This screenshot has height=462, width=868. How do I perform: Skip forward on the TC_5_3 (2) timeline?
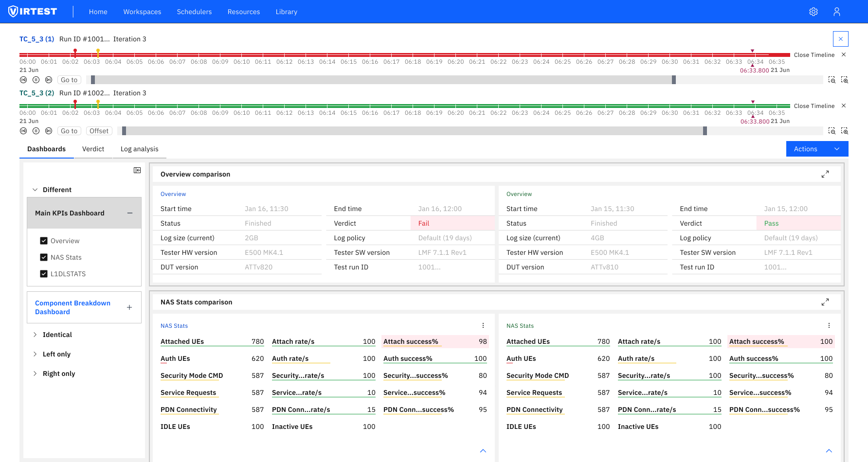click(x=48, y=131)
